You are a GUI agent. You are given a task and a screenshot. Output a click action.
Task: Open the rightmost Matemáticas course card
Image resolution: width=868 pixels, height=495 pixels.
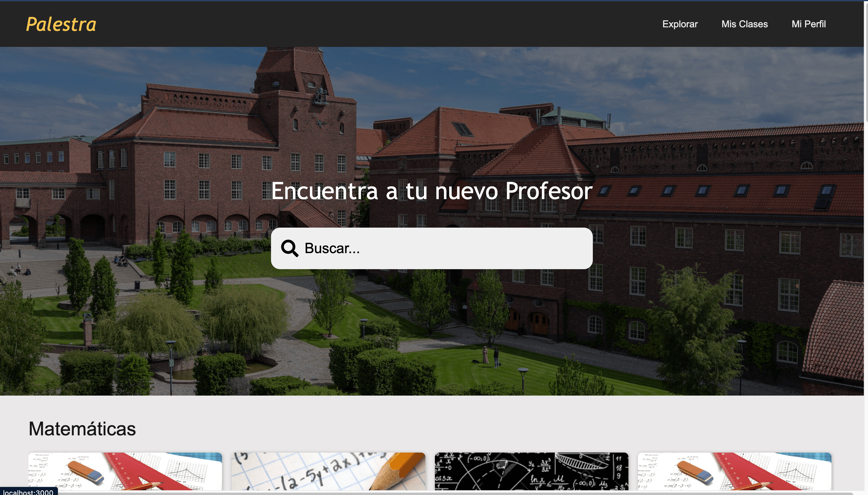point(734,471)
